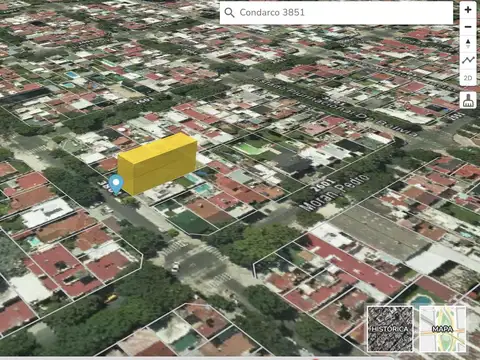
Task: Reset map bearing with the compass arrow
Action: [468, 44]
